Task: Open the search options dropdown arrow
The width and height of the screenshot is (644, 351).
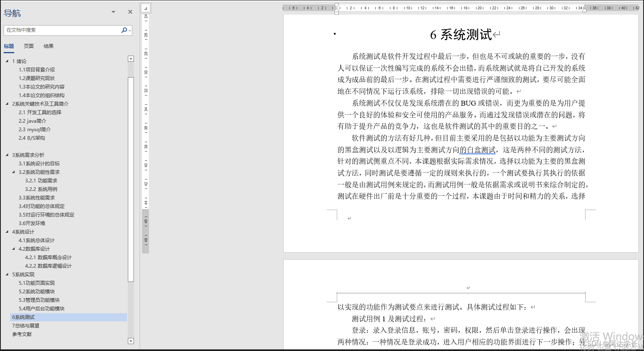Action: tap(130, 30)
